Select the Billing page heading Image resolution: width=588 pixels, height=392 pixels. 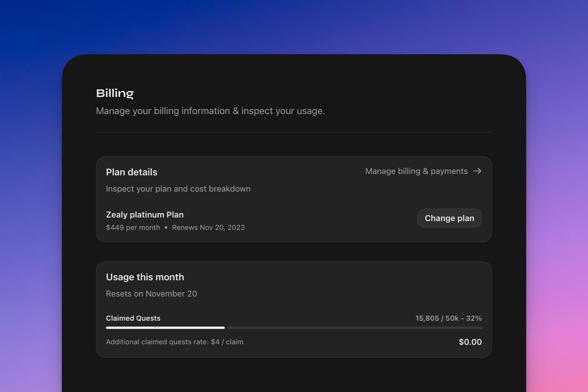pos(115,94)
